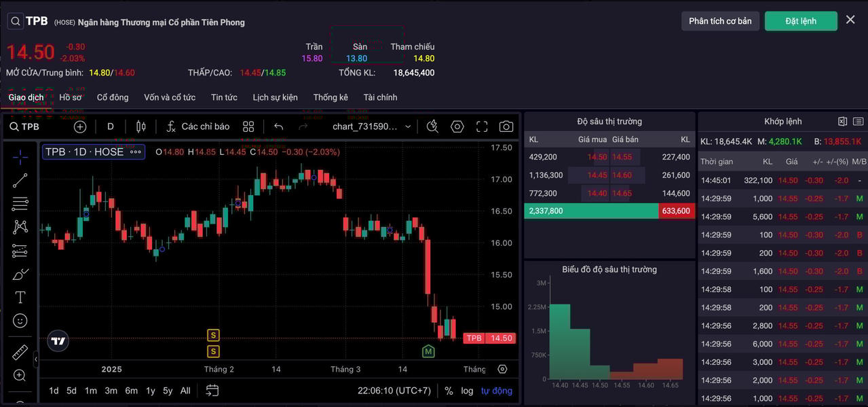Open the Tài chính tab
This screenshot has height=407, width=868.
[x=380, y=97]
